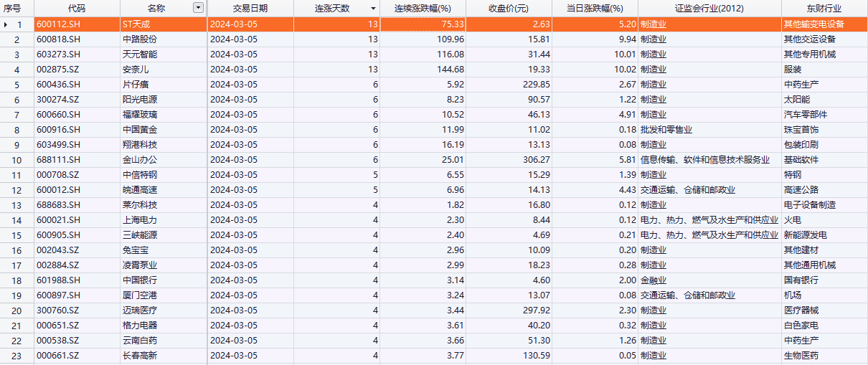Select row number 12 in 序号 column
868x365 pixels.
click(x=18, y=189)
